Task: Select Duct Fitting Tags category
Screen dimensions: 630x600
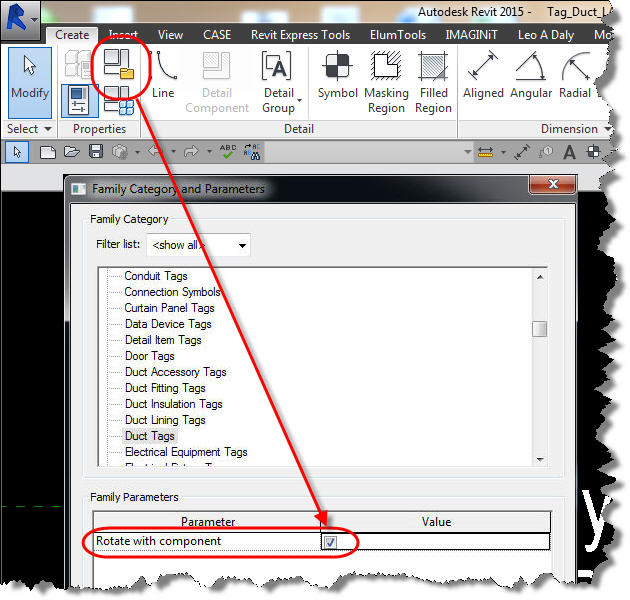Action: pyautogui.click(x=165, y=389)
